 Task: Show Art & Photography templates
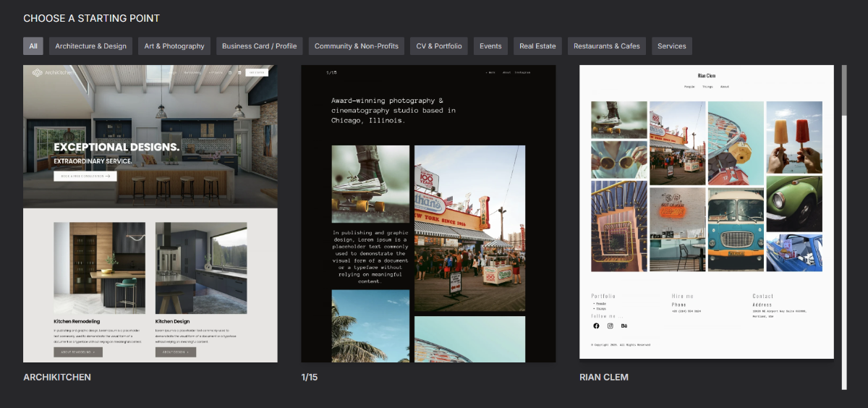coord(174,46)
